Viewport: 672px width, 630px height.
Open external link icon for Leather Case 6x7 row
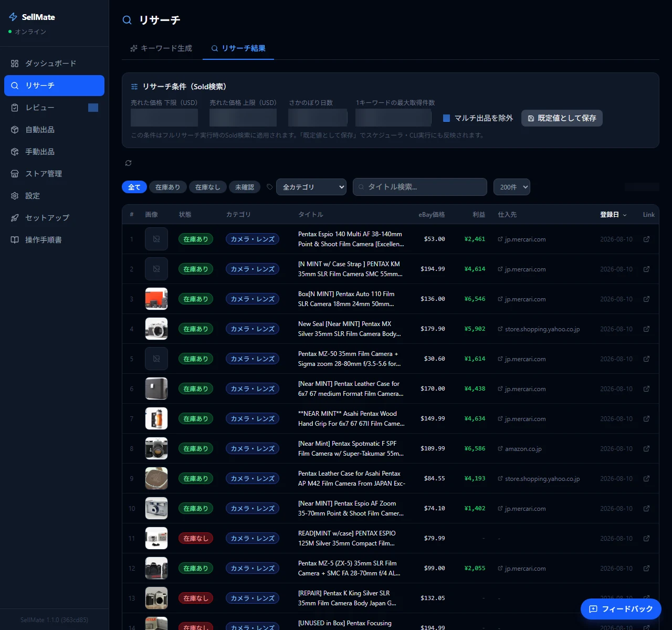tap(646, 389)
